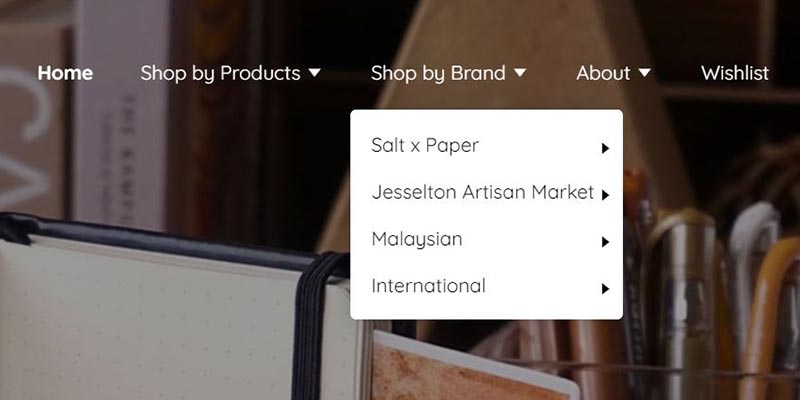
Task: Expand the arrow next to About
Action: (x=644, y=73)
